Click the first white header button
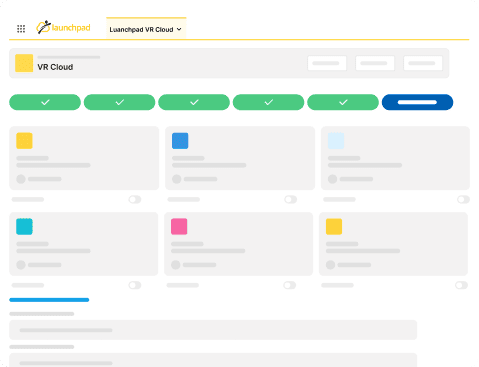Screen dimensions: 479x367 (x=327, y=63)
